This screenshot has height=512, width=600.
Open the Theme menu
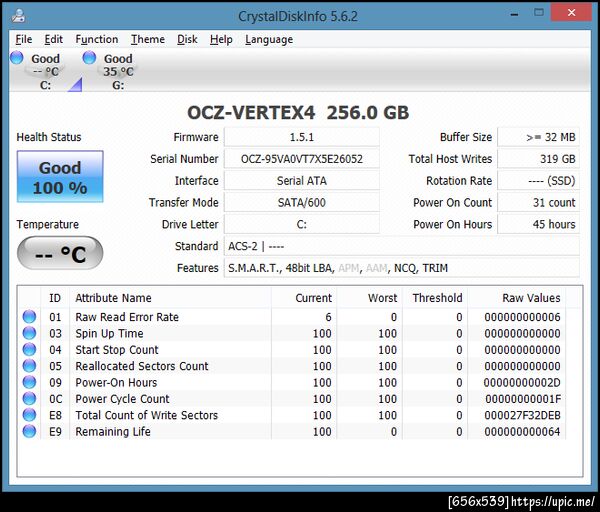click(x=148, y=39)
